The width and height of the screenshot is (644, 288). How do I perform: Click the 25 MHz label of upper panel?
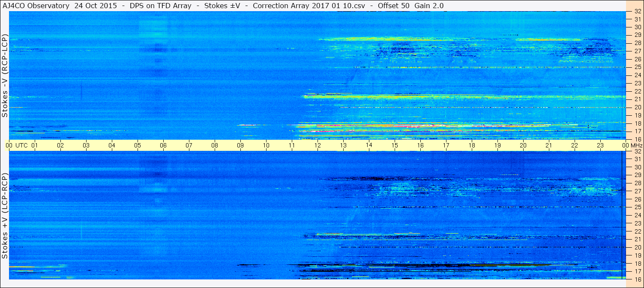click(637, 67)
